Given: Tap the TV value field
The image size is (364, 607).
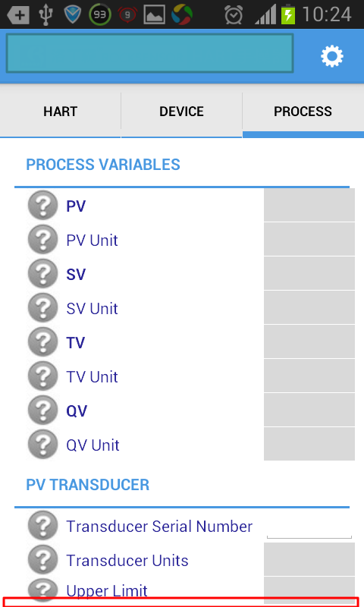Looking at the screenshot, I should 309,341.
